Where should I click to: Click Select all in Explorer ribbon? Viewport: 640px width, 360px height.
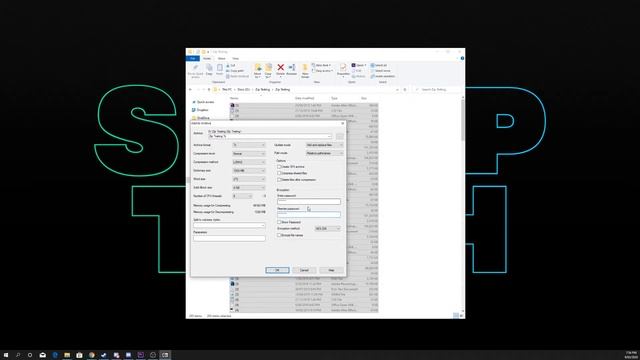point(379,65)
